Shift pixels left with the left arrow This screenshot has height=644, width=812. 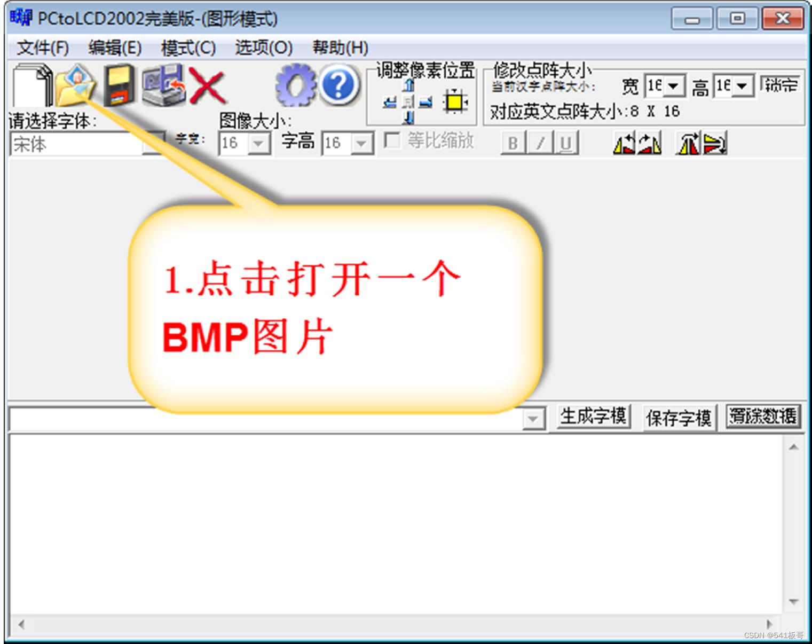390,102
